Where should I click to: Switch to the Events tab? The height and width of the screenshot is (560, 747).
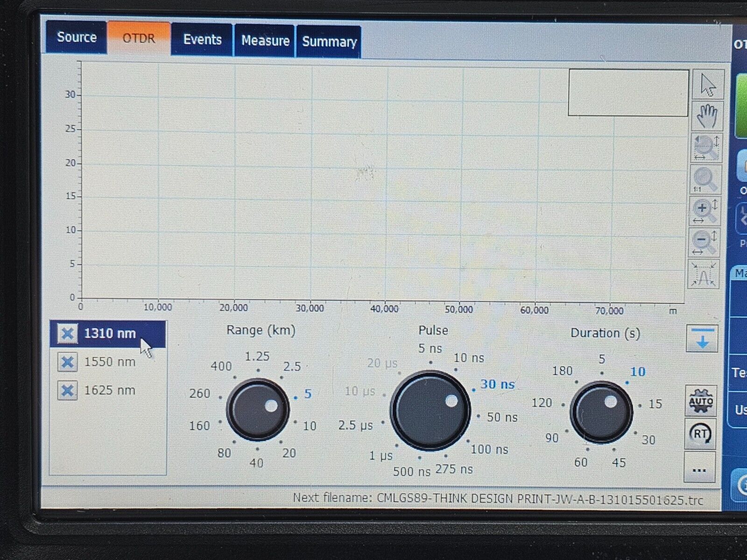pos(202,40)
